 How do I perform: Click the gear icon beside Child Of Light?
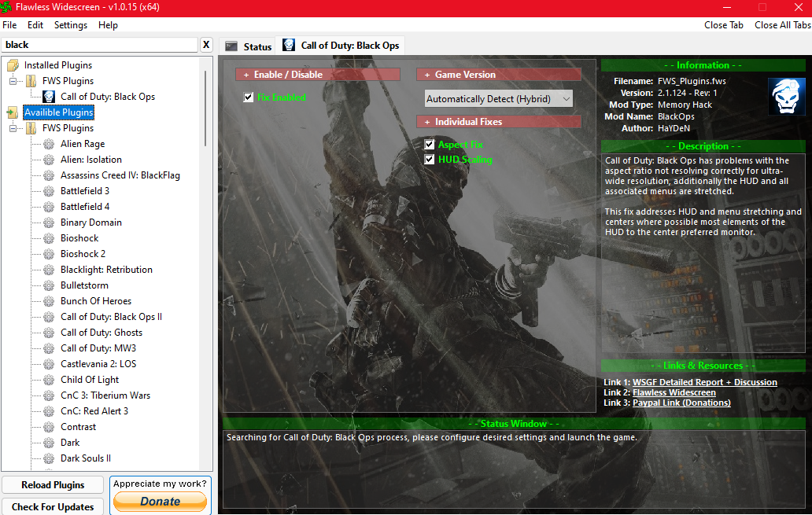[x=50, y=380]
